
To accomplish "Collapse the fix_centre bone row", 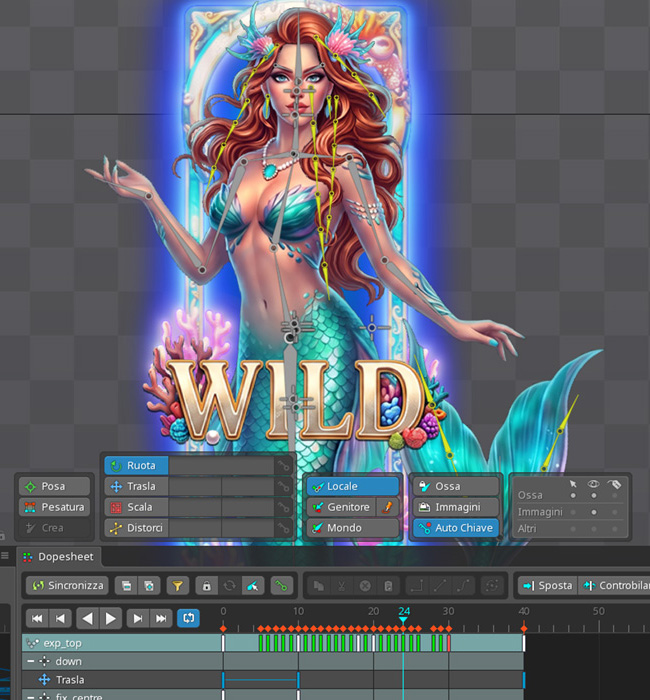I will point(30,696).
